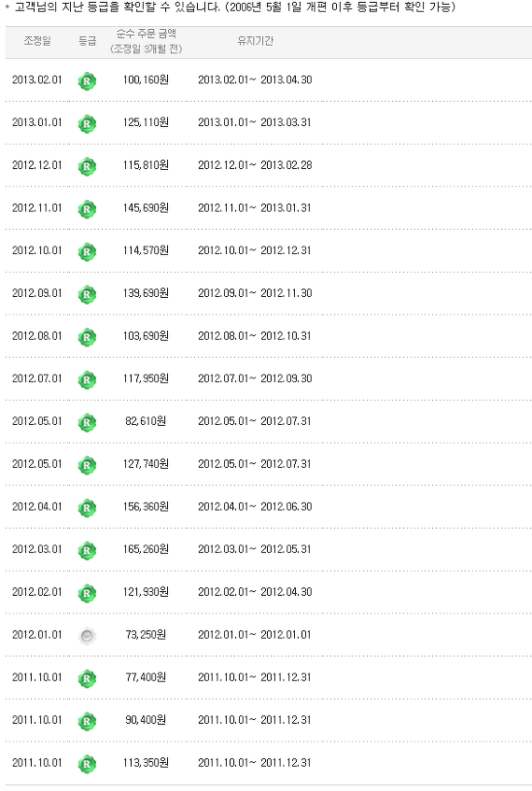Click the 유지기간 column header
Viewport: 532px width, 791px height.
pos(255,41)
